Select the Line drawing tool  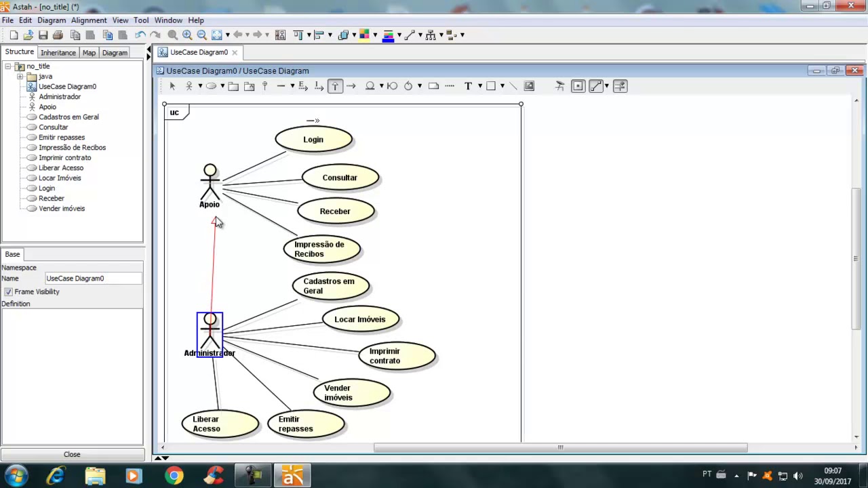pos(513,86)
